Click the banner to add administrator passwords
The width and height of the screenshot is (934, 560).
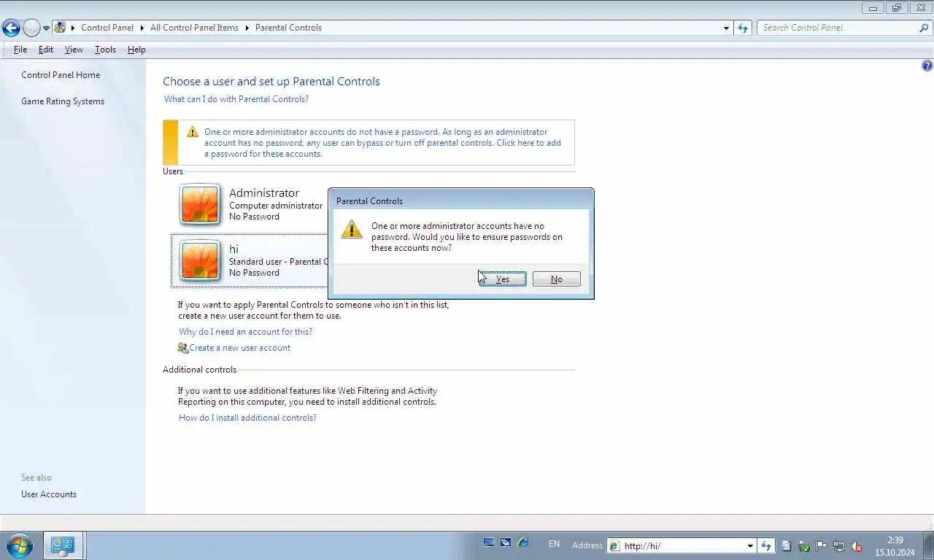[x=382, y=143]
